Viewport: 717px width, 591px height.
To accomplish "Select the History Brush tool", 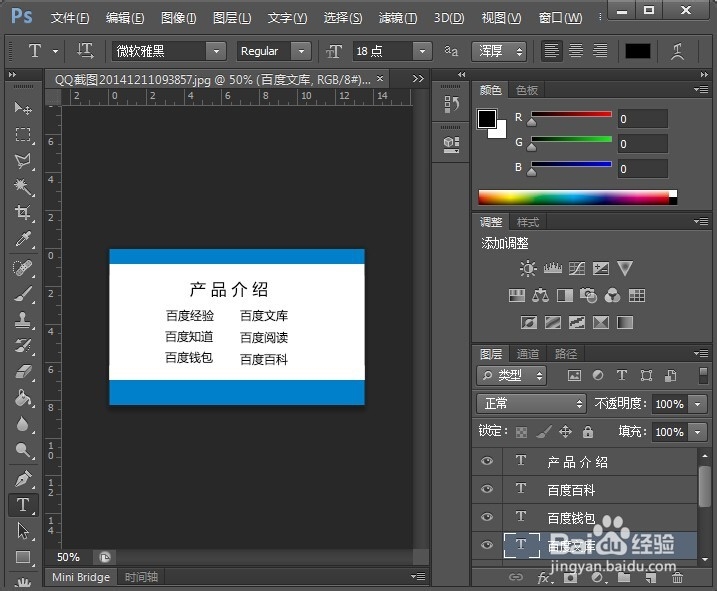I will (x=22, y=346).
